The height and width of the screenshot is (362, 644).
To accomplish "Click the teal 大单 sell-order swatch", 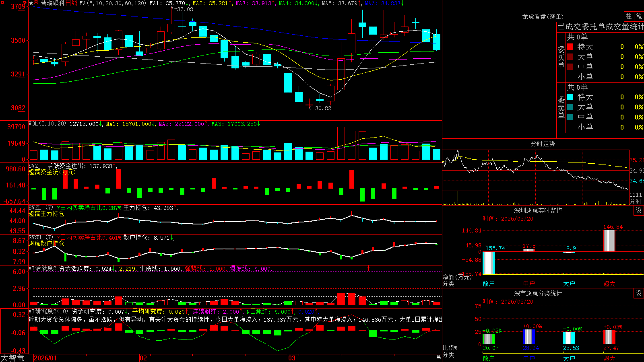I will (570, 107).
